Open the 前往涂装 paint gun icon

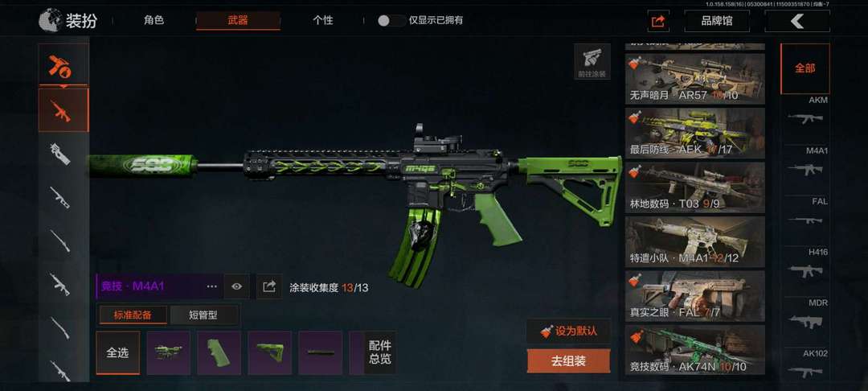click(592, 61)
